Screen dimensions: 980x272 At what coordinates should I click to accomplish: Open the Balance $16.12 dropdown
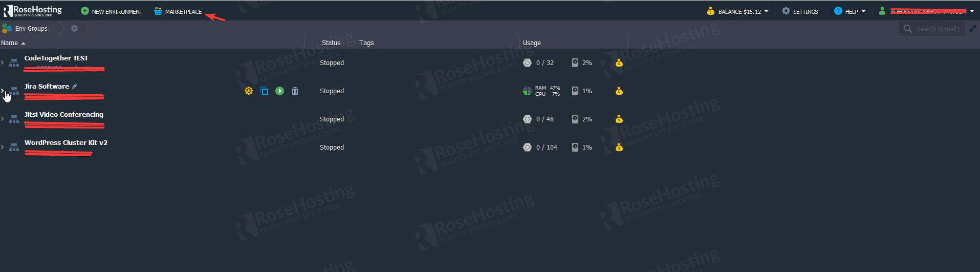coord(737,11)
